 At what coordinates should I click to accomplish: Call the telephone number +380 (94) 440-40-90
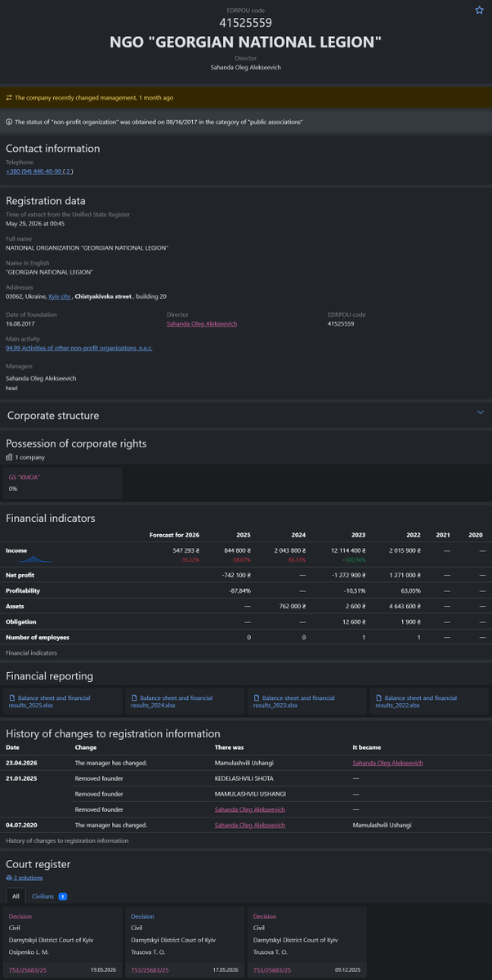point(34,171)
